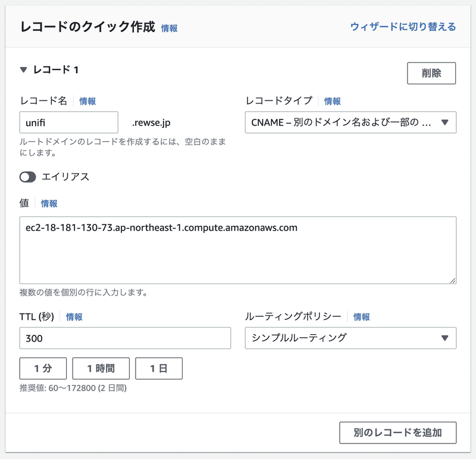The image size is (476, 459).
Task: Set TTL using the 1分 preset button
Action: (x=42, y=368)
